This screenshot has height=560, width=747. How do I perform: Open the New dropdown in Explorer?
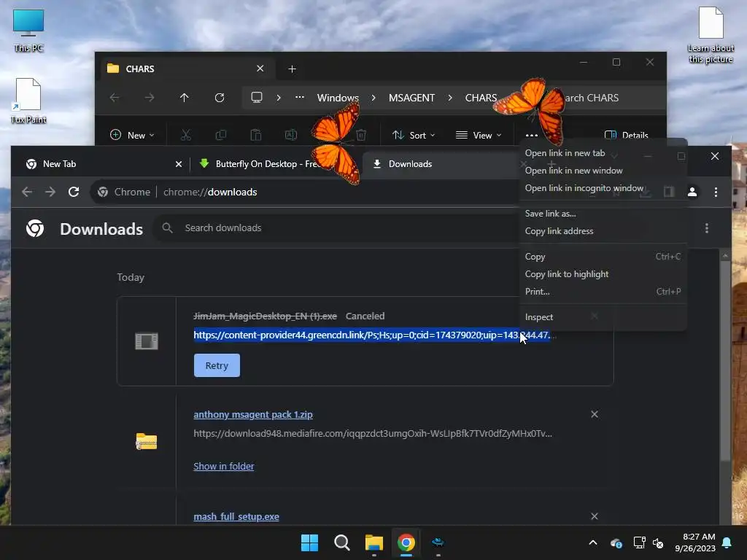[x=133, y=135]
